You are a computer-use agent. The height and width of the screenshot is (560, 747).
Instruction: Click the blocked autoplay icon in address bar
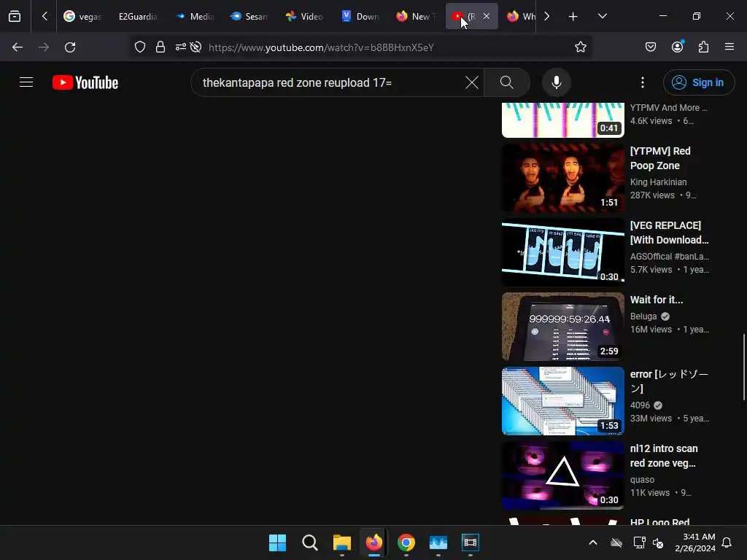click(196, 47)
